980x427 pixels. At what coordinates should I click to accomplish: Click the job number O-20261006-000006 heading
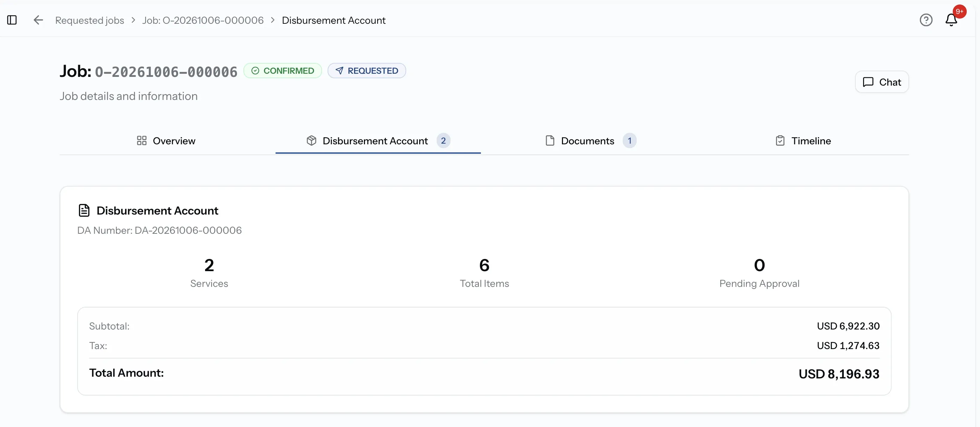point(166,72)
